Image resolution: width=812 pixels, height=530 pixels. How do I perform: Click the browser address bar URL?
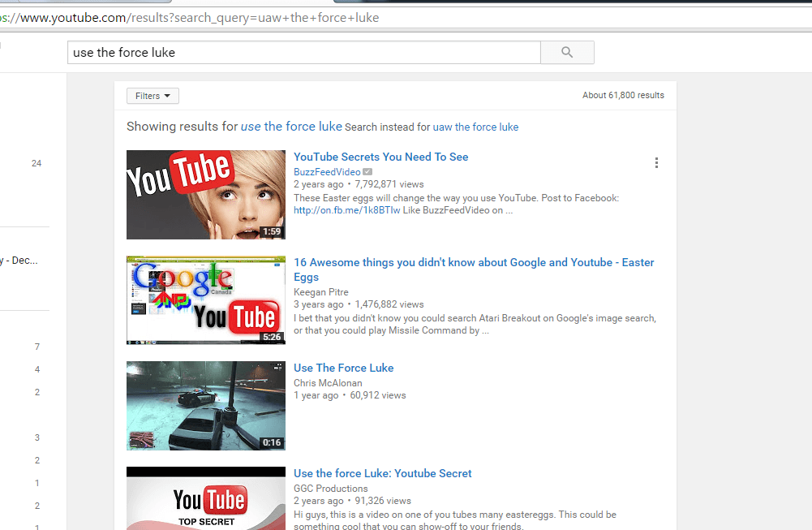(x=190, y=18)
